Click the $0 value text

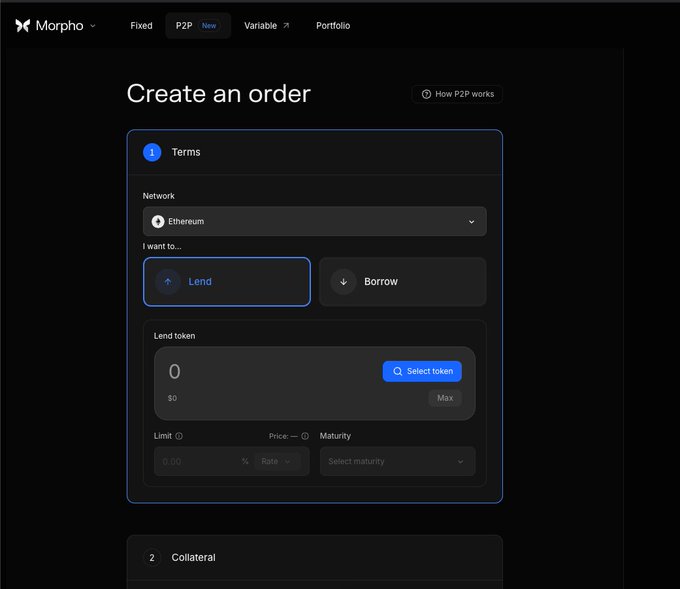click(172, 398)
